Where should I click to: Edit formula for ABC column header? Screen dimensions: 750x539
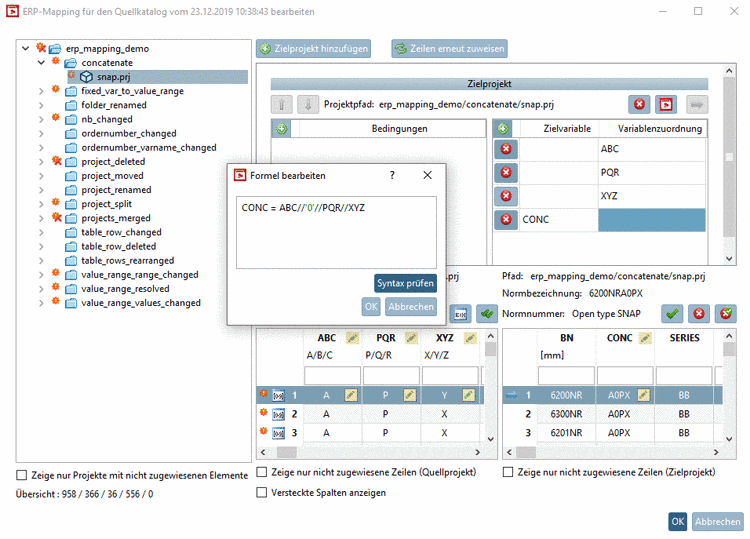click(x=353, y=338)
